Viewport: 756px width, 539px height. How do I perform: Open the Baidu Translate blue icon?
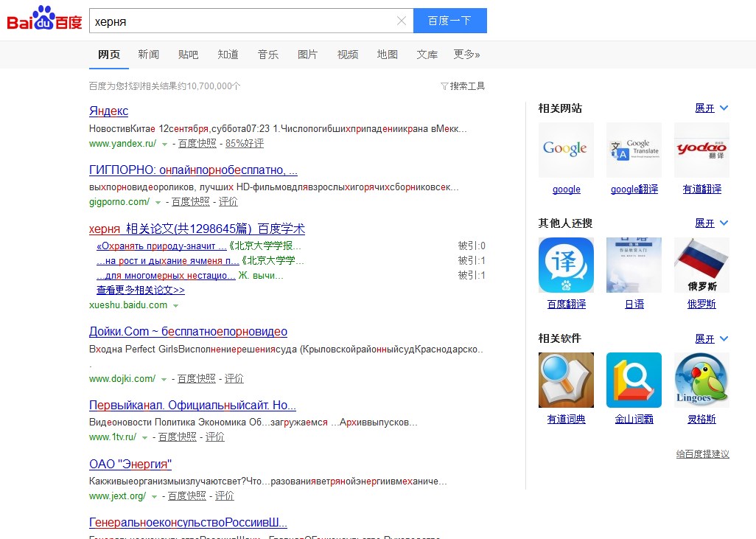[x=566, y=265]
